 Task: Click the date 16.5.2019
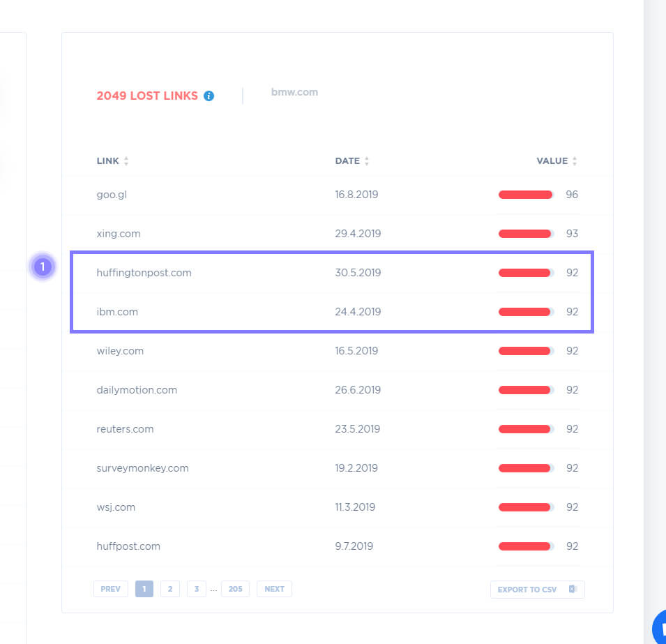pos(356,351)
